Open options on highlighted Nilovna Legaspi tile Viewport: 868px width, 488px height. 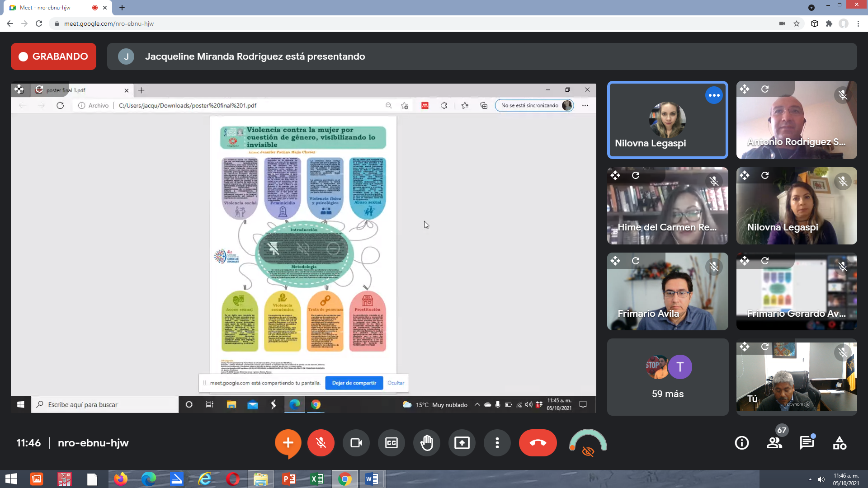pos(714,95)
